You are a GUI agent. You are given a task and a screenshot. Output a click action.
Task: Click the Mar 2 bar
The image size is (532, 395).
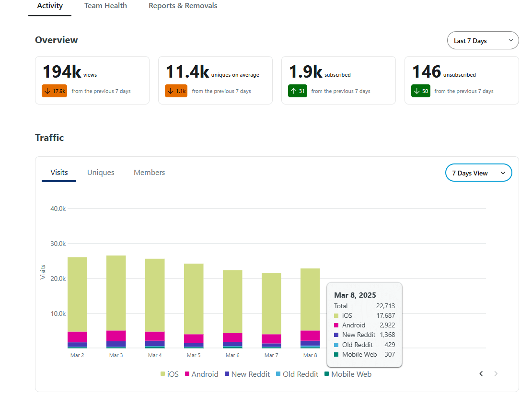click(x=77, y=302)
